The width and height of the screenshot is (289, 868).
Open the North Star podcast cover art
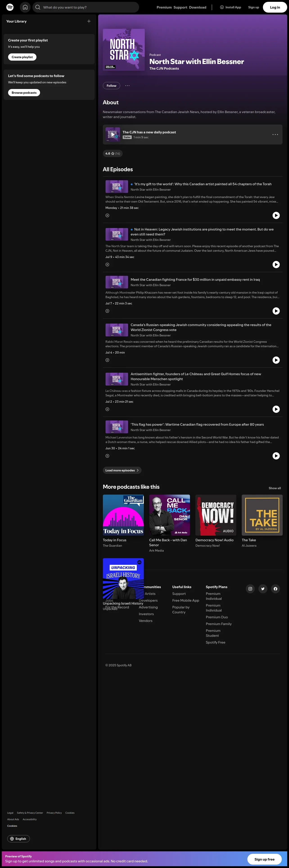pyautogui.click(x=124, y=50)
